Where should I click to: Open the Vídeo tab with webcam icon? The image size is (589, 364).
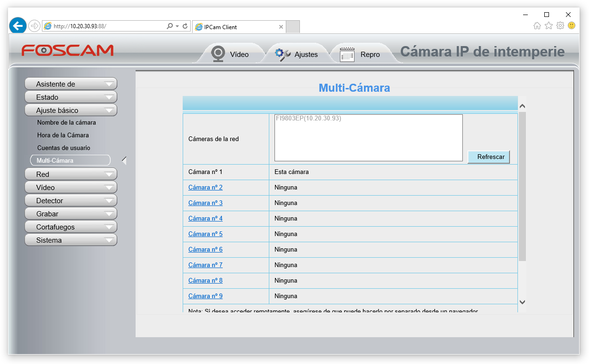point(230,54)
